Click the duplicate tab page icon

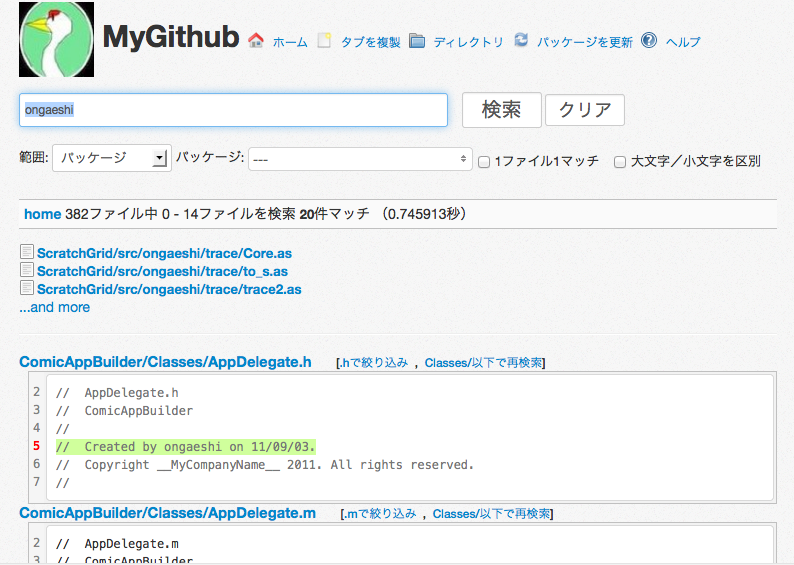tap(324, 41)
